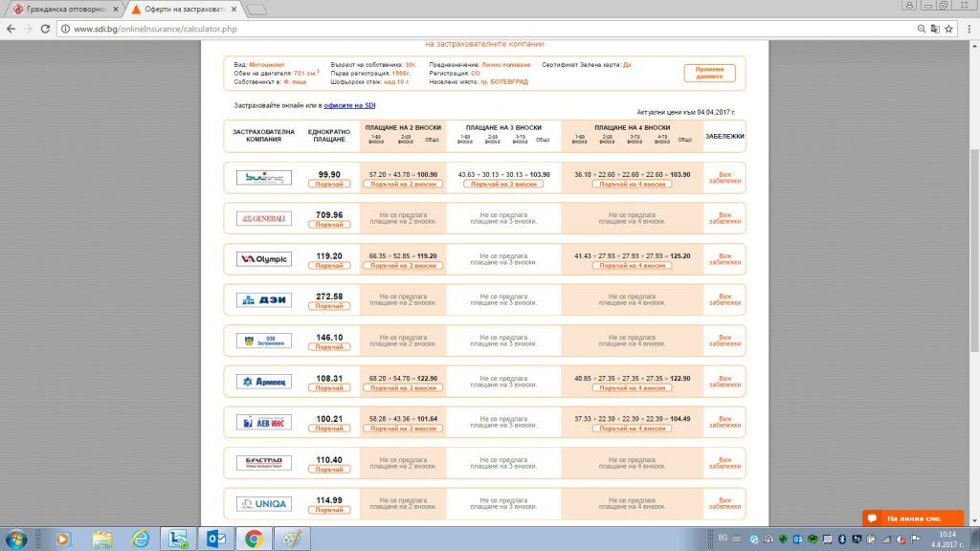
Task: Order single payment 99.90 via Поръчай
Action: (329, 185)
